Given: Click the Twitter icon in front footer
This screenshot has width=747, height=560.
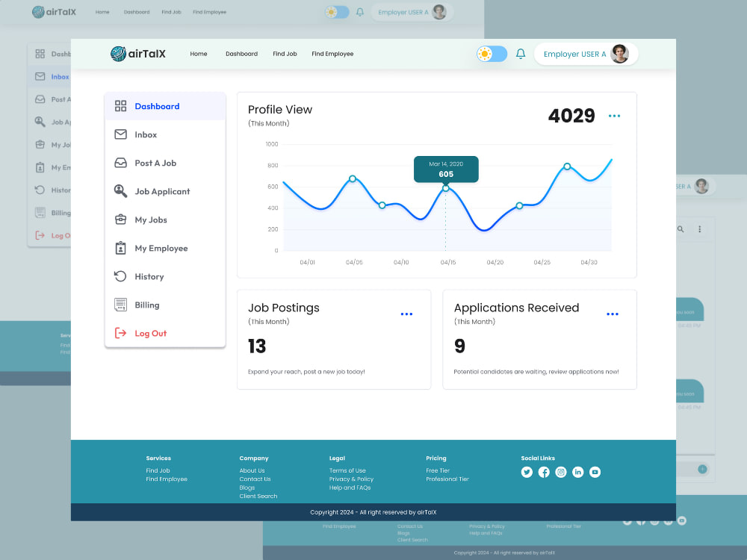Looking at the screenshot, I should click(x=527, y=472).
